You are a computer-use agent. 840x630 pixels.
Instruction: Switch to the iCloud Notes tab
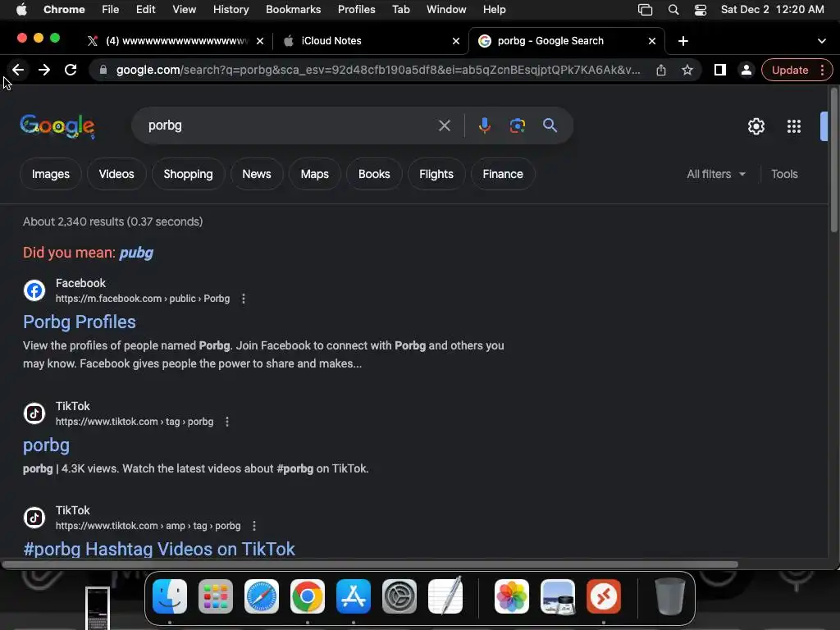pos(370,41)
